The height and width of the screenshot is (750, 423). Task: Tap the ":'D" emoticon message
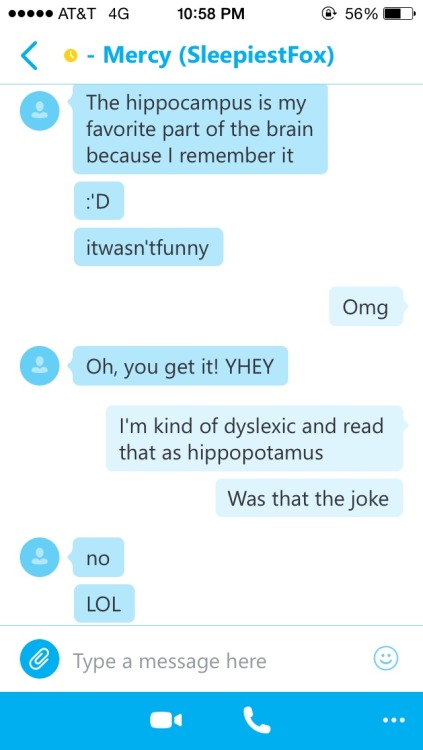[99, 201]
